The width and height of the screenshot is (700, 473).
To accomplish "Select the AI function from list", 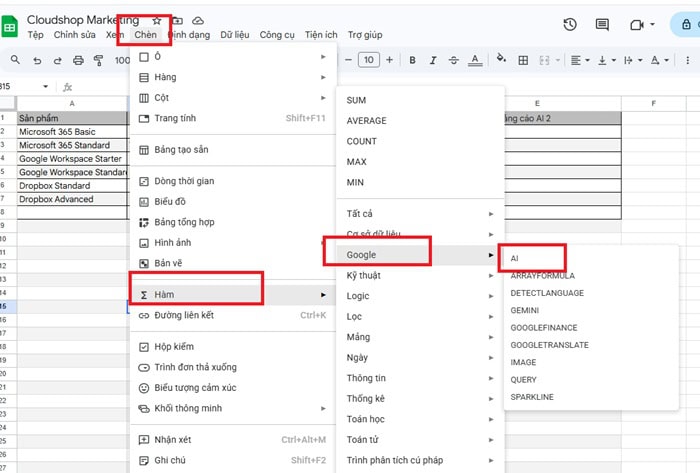I will 515,257.
